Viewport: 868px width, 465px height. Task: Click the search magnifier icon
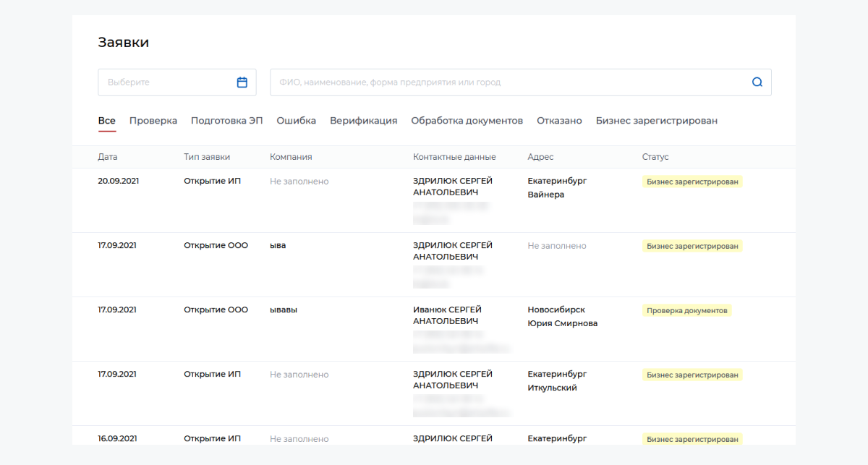click(x=757, y=82)
